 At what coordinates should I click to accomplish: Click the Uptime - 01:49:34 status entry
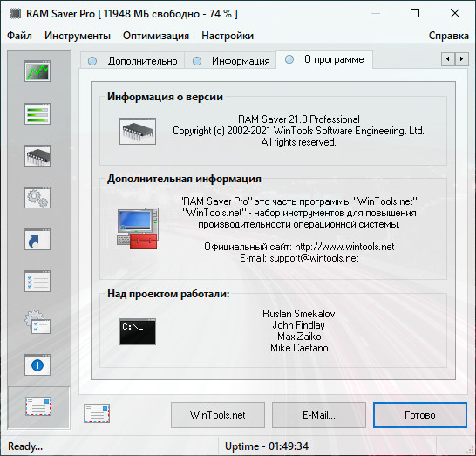point(267,446)
